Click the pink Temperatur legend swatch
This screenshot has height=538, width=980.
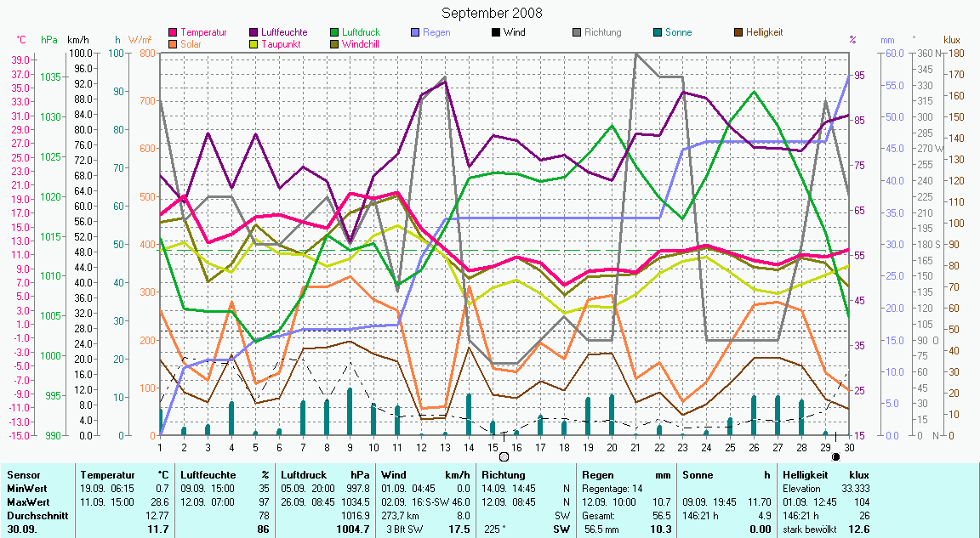[173, 33]
